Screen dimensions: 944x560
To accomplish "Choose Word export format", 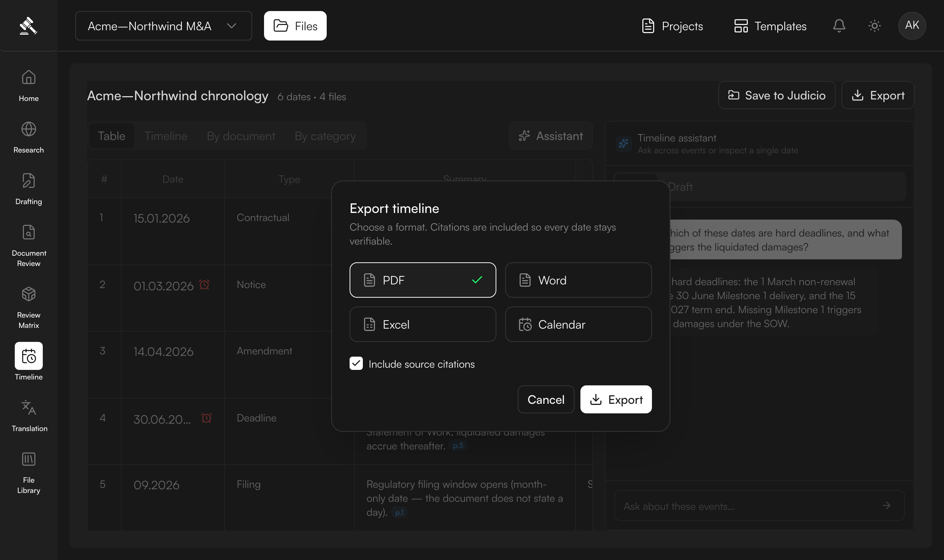I will click(578, 280).
